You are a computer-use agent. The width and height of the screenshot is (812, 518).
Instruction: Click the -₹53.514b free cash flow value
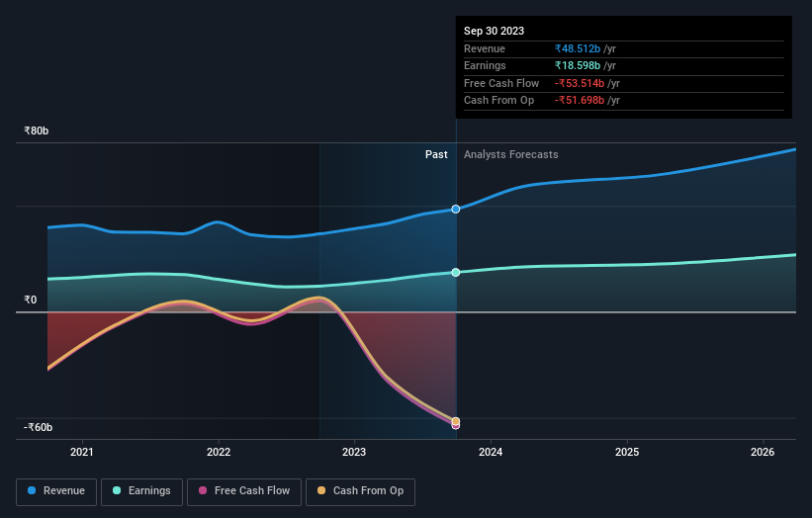(x=580, y=83)
